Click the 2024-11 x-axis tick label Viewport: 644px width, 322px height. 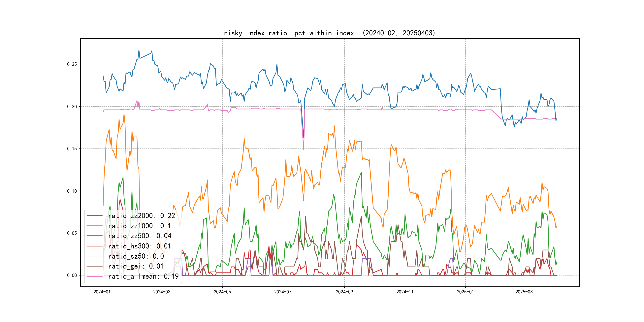click(405, 292)
